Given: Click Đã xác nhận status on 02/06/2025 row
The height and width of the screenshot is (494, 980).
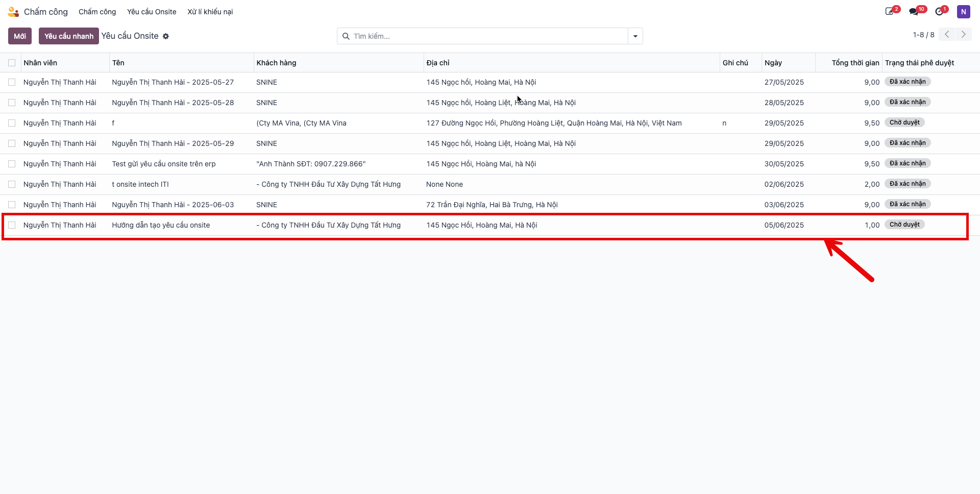Looking at the screenshot, I should 908,184.
